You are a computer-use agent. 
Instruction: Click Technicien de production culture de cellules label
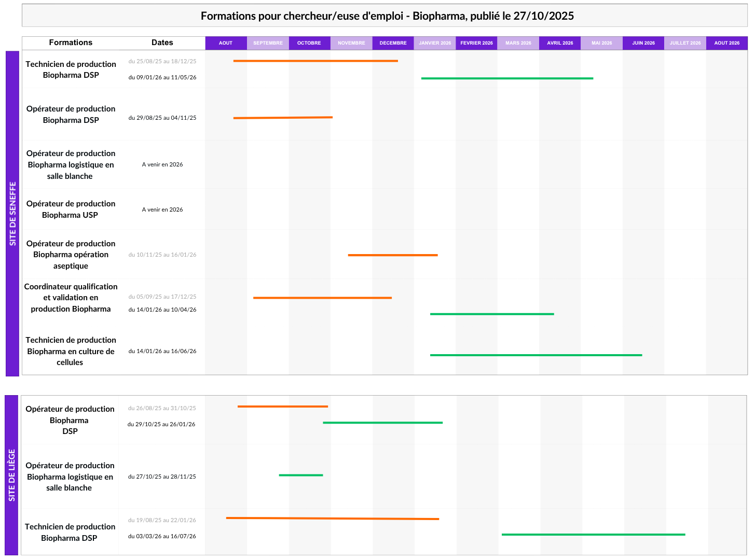click(71, 351)
